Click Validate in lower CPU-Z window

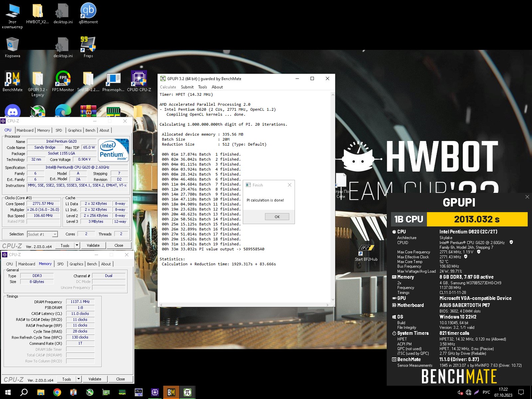coord(95,379)
